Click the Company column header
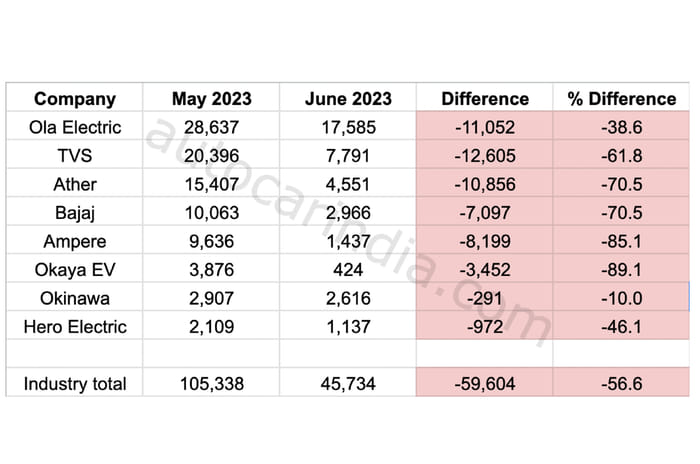The height and width of the screenshot is (464, 700). (74, 99)
